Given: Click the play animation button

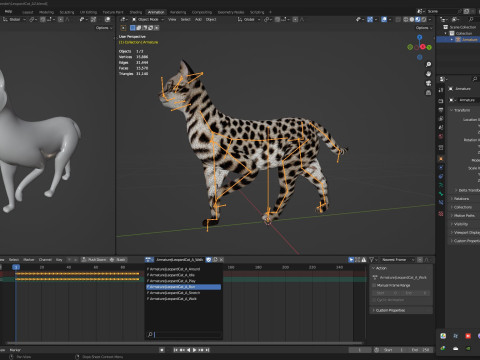Looking at the screenshot, I should (x=194, y=350).
